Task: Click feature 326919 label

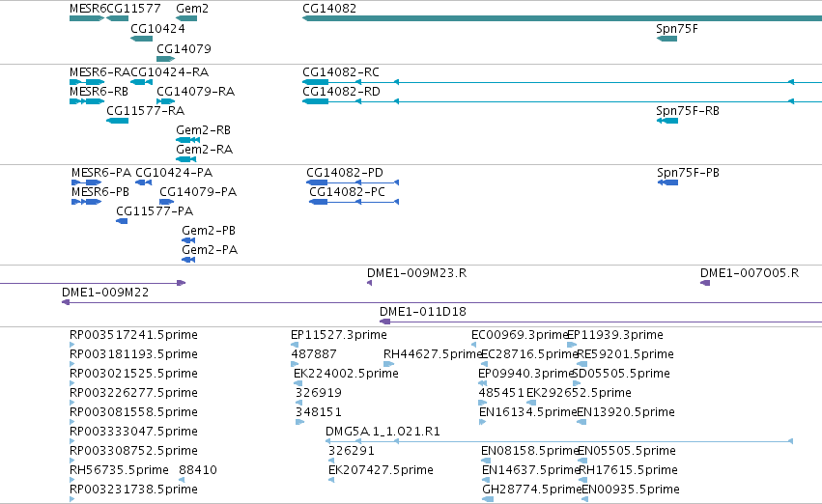Action: (x=318, y=393)
